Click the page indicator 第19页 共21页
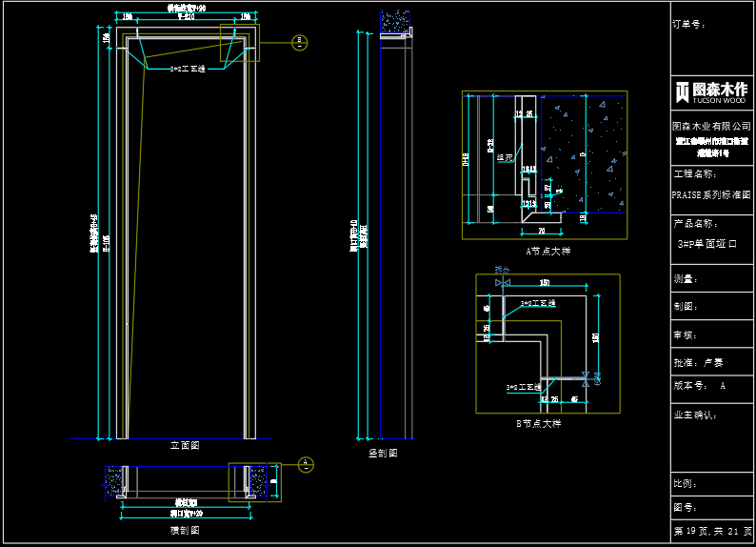756x547 pixels. [712, 531]
